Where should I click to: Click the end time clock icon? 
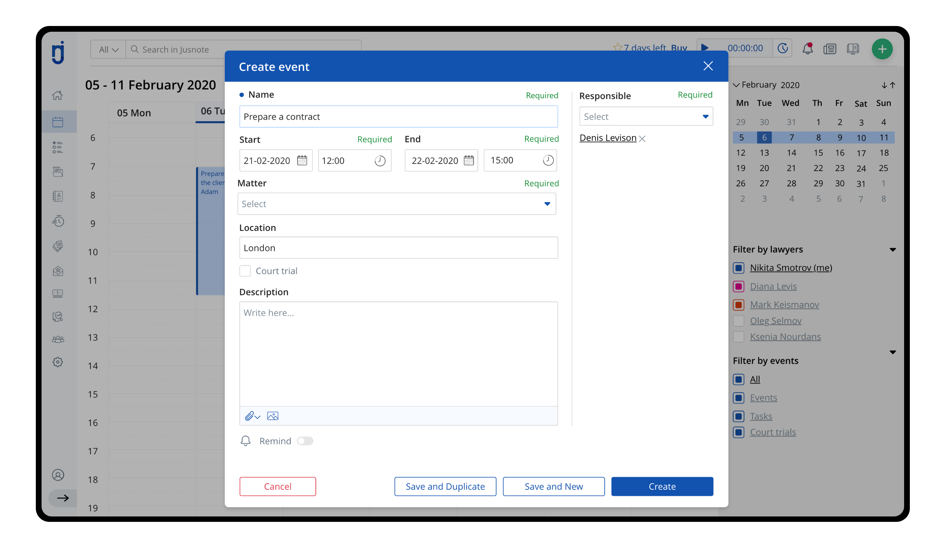(548, 160)
